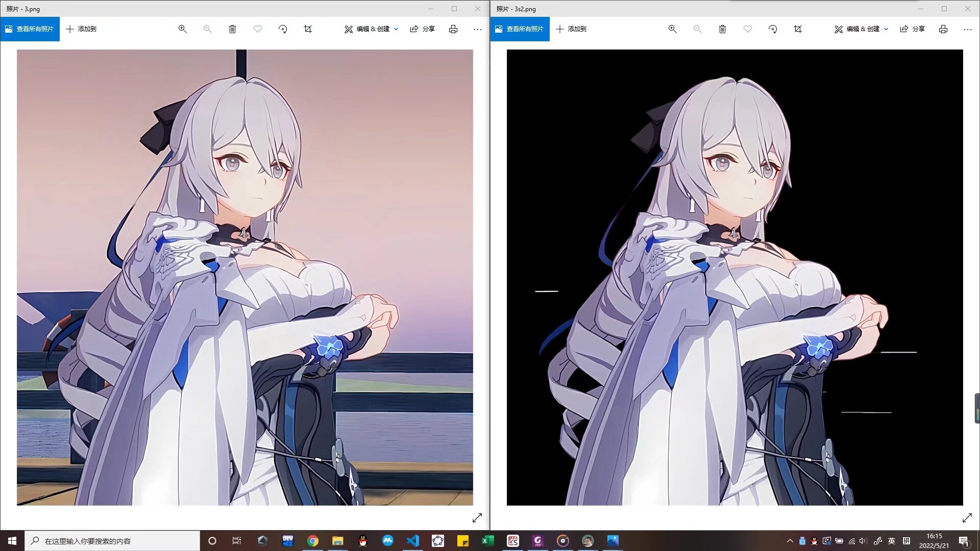Click 添加到 in the 3s2.png window
This screenshot has height=551, width=980.
coord(571,29)
